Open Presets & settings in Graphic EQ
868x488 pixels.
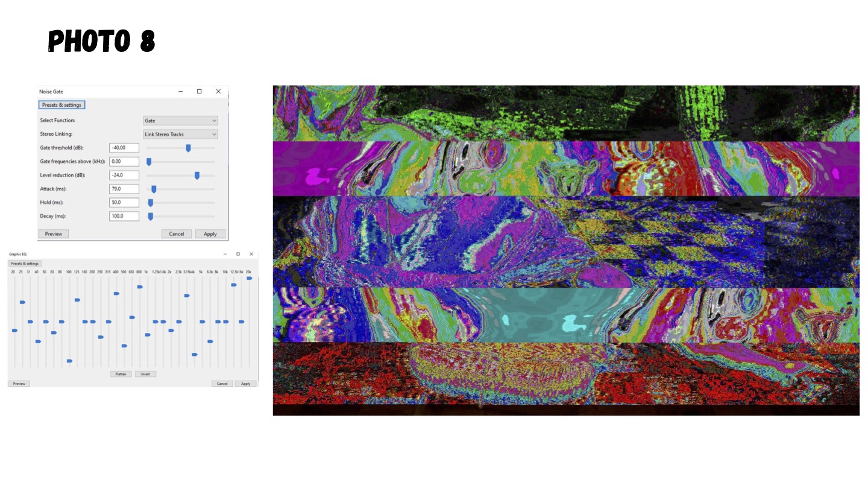click(x=25, y=264)
